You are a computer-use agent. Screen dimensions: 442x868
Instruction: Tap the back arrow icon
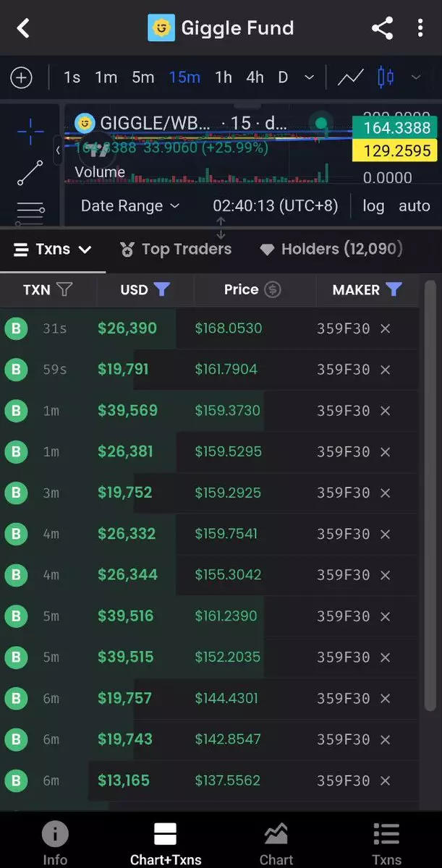24,28
